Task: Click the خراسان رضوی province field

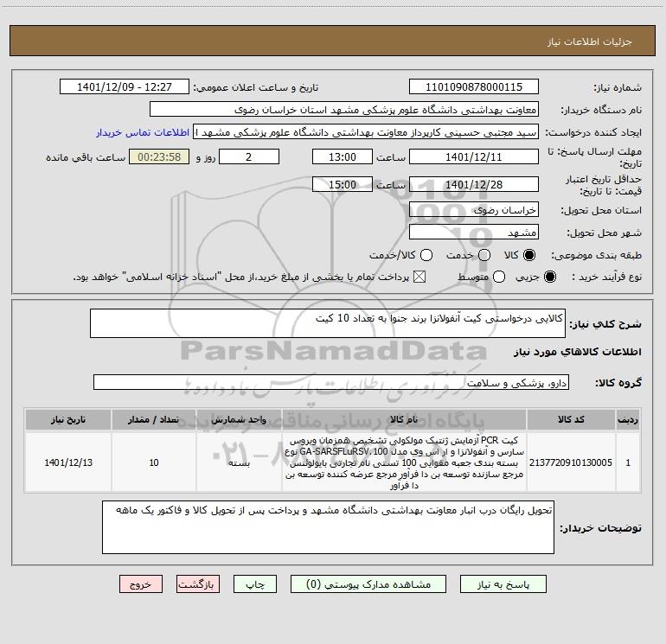Action: click(x=474, y=209)
